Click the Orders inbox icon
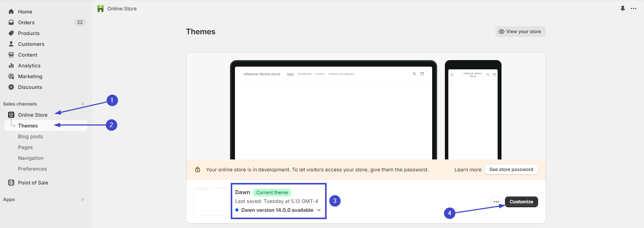644x228 pixels. pyautogui.click(x=11, y=22)
